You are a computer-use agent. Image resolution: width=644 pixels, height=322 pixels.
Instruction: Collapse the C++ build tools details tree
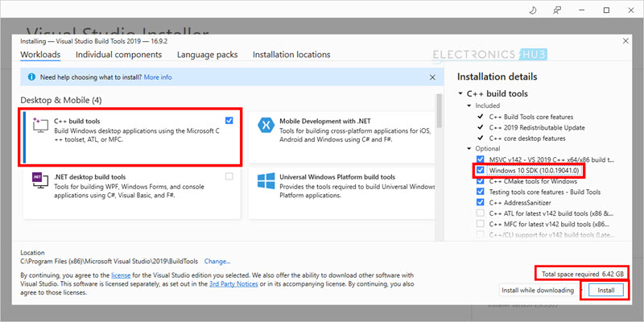pyautogui.click(x=461, y=95)
